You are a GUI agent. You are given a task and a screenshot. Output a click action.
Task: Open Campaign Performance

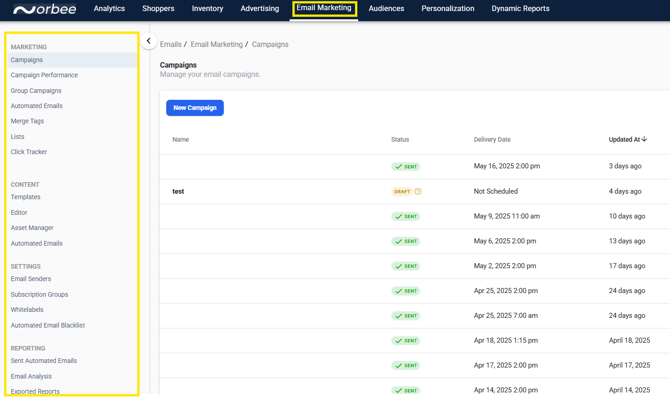pyautogui.click(x=44, y=75)
